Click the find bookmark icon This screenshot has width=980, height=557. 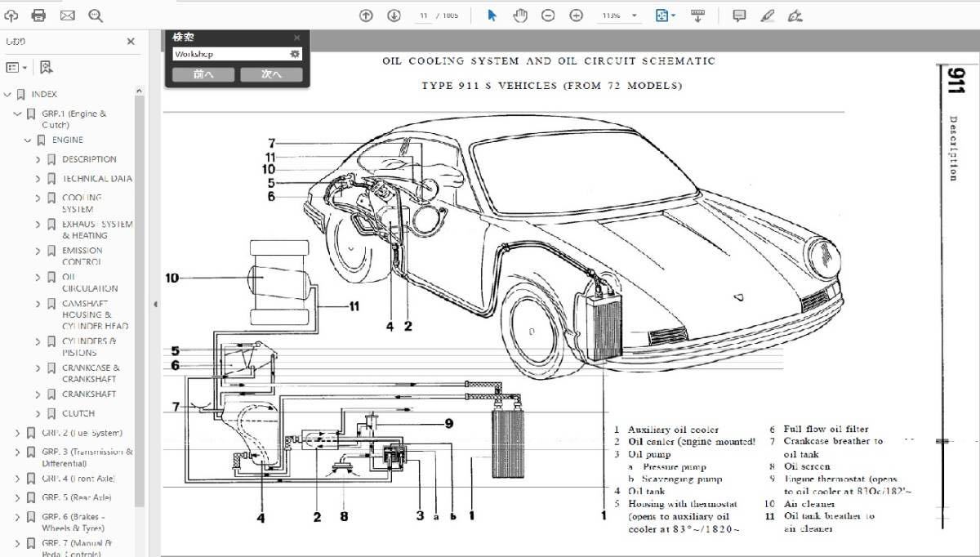pos(46,68)
